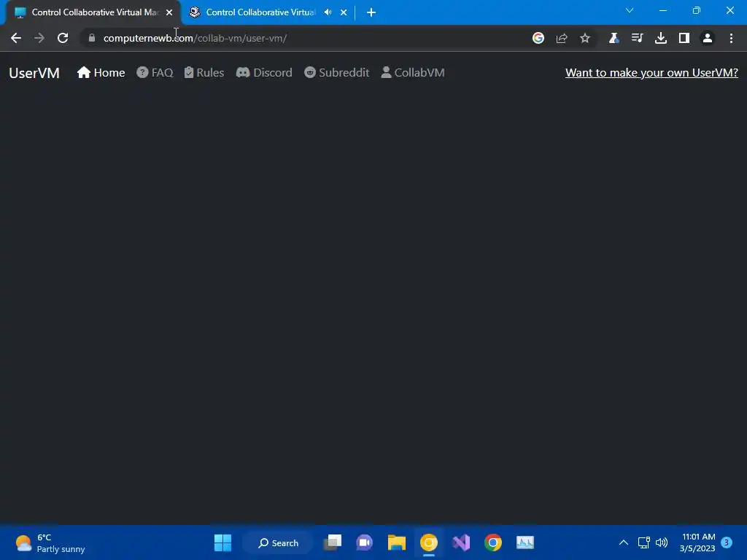Screen dimensions: 747x560
Task: Open the Windows Start menu
Action: point(222,542)
